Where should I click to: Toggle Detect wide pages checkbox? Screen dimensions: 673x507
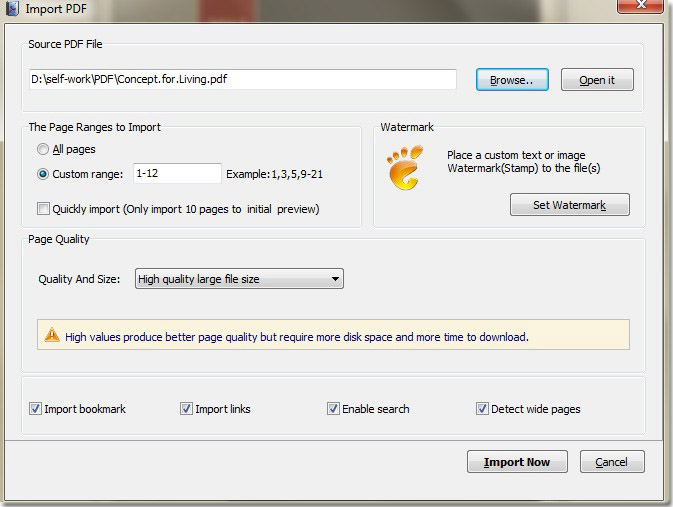point(482,409)
